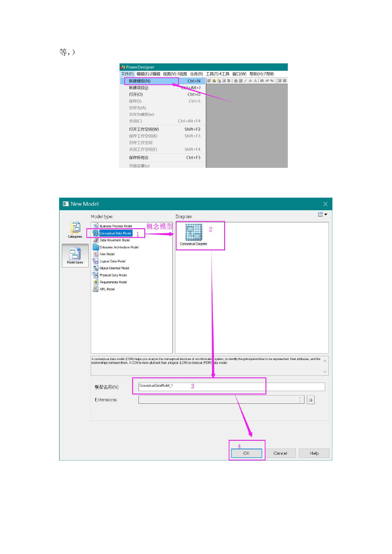
Task: Open the 视图(V) menu
Action: click(175, 74)
